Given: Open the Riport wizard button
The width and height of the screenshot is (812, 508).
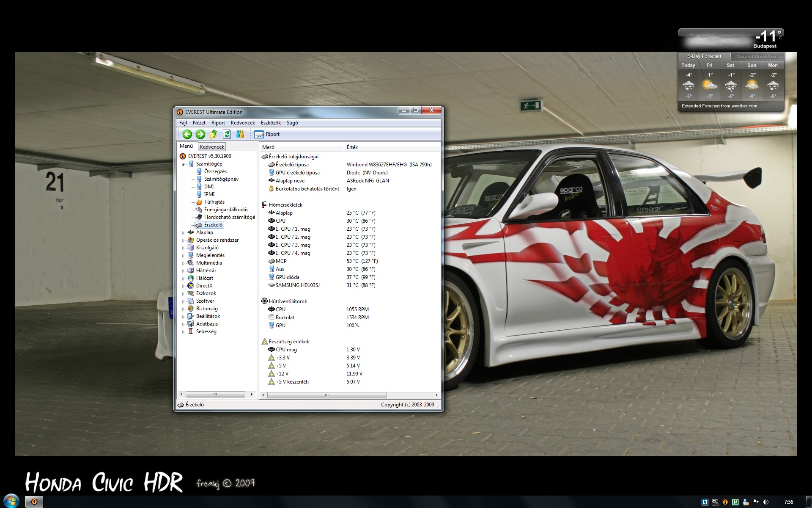Looking at the screenshot, I should pyautogui.click(x=267, y=134).
